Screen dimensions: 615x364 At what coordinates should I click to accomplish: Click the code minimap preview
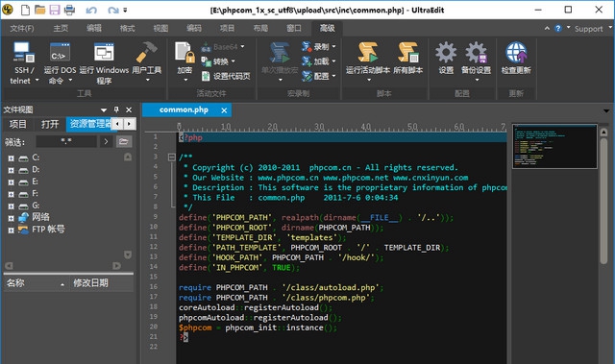coord(554,146)
